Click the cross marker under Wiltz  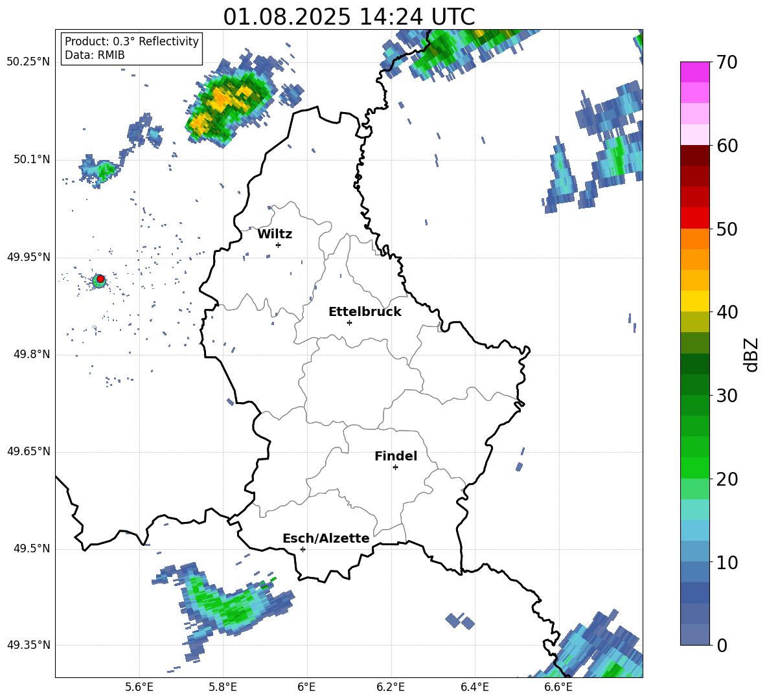click(x=278, y=245)
